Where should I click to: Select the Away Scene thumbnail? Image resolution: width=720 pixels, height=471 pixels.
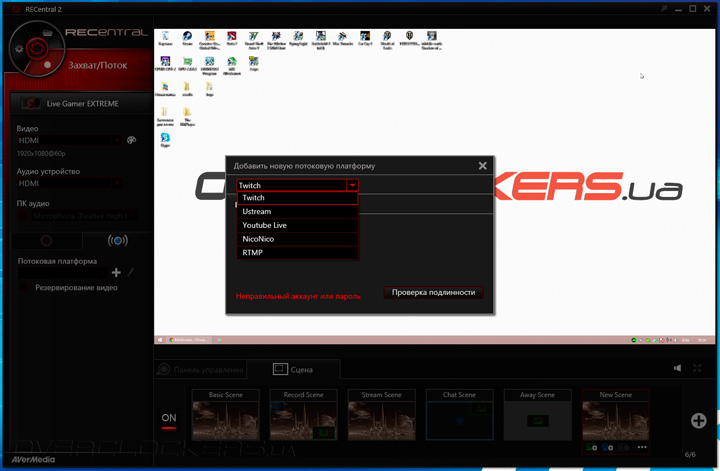[538, 415]
